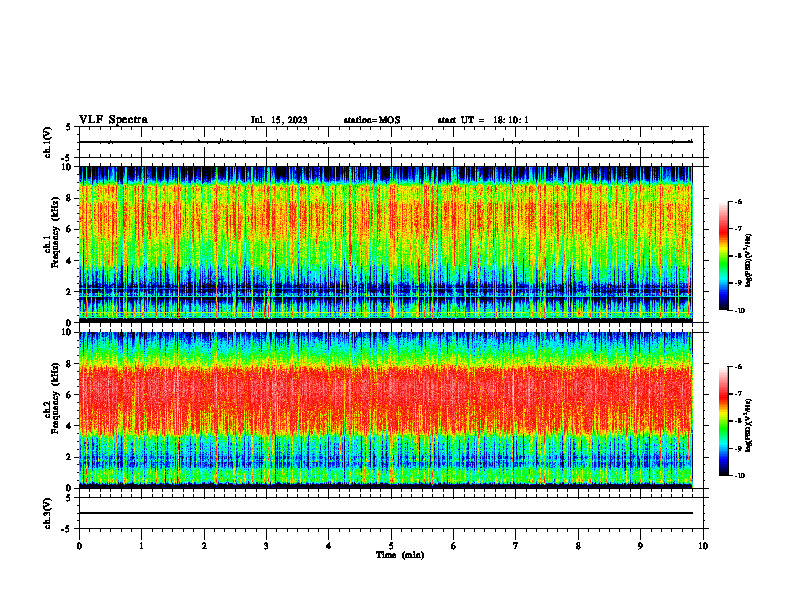The width and height of the screenshot is (792, 612).
Task: Click the ch.1 colorbar tick value "-8"
Action: pyautogui.click(x=738, y=256)
